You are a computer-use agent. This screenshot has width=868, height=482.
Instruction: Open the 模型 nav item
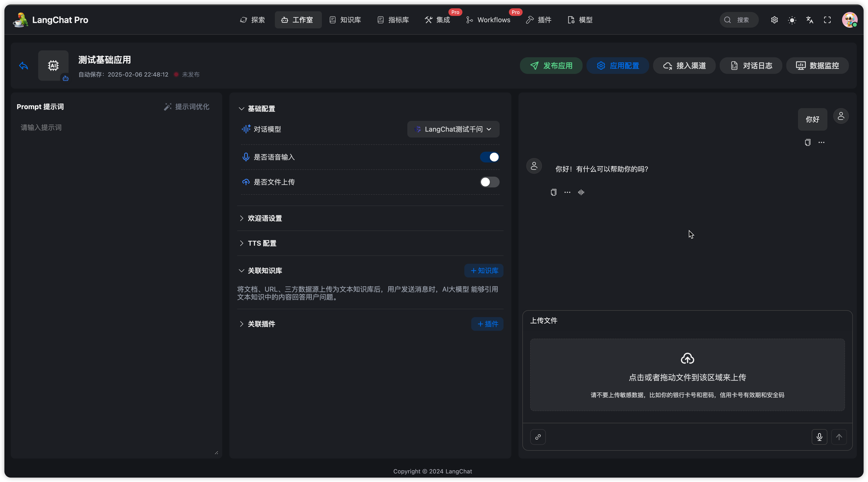tap(580, 20)
